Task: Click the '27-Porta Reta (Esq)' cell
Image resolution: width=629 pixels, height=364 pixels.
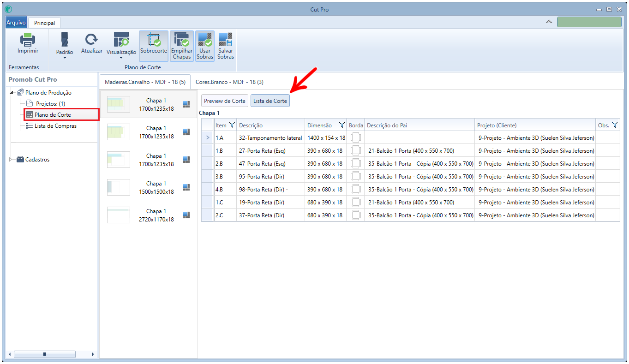Action: click(x=270, y=150)
